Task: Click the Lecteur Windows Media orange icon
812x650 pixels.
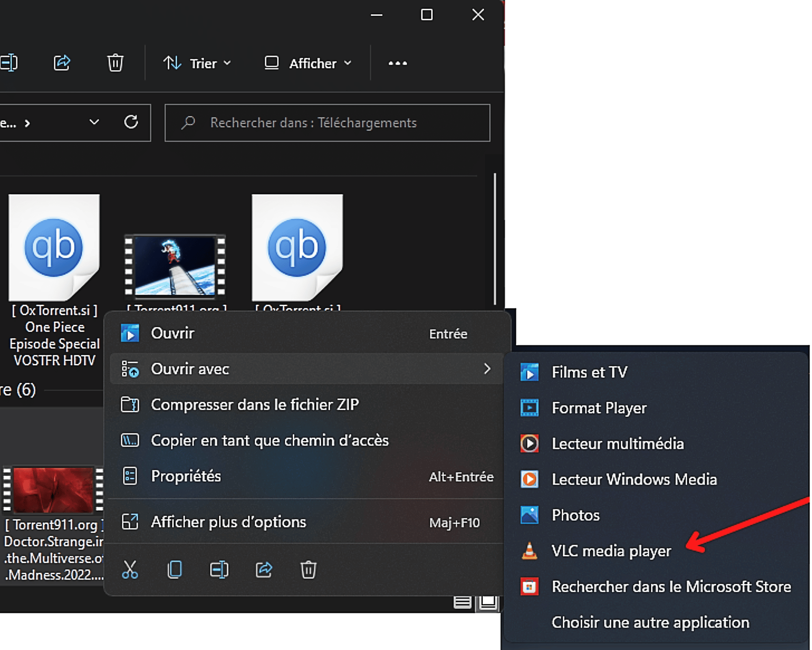Action: 529,479
